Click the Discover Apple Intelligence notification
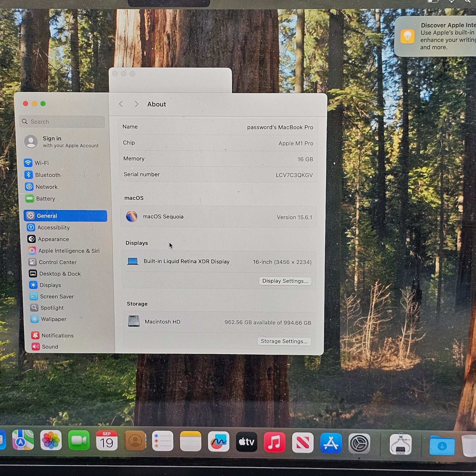 click(x=435, y=36)
